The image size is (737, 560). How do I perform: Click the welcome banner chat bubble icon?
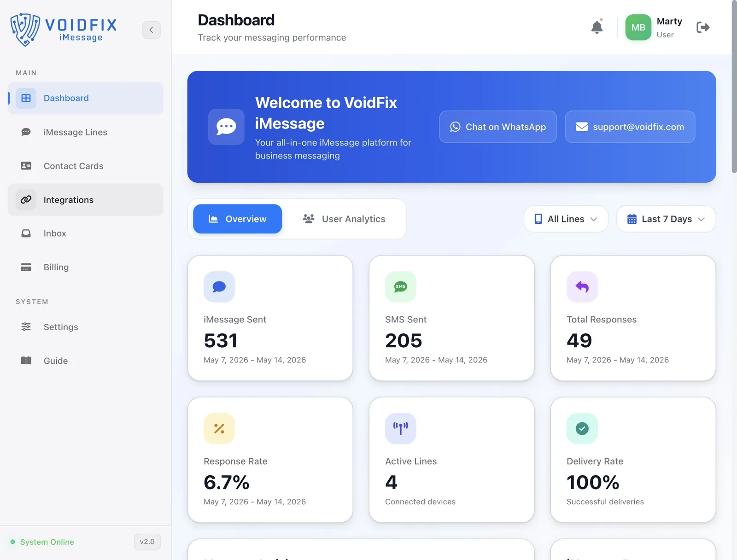click(x=226, y=127)
